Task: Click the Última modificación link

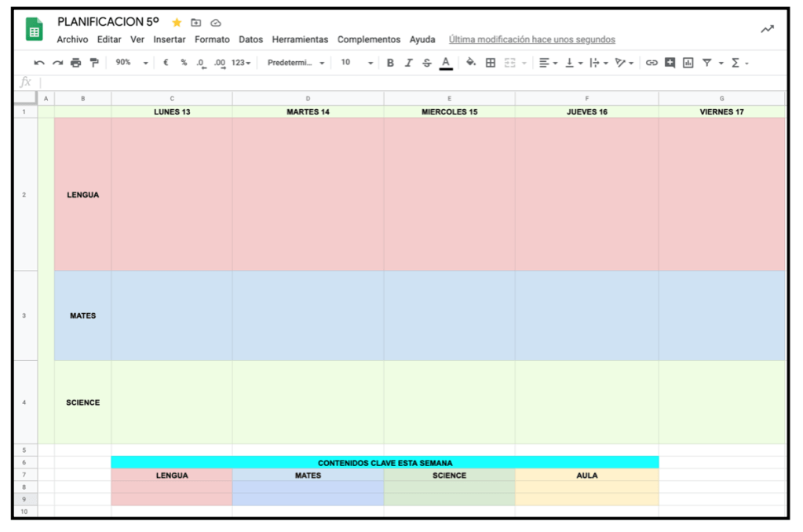Action: 531,39
